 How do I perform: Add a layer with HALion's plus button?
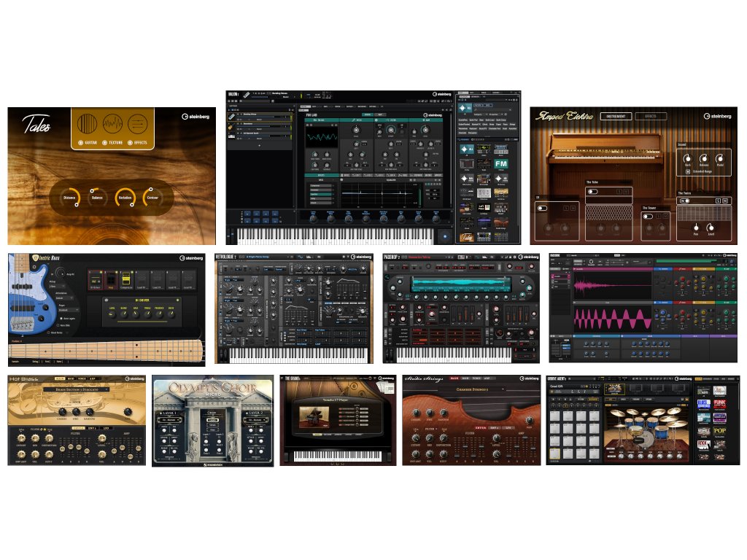coord(259,145)
